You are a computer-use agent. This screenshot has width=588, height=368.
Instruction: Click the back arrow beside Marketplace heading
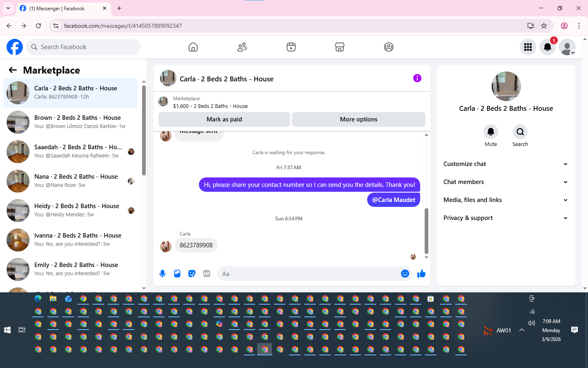point(13,70)
